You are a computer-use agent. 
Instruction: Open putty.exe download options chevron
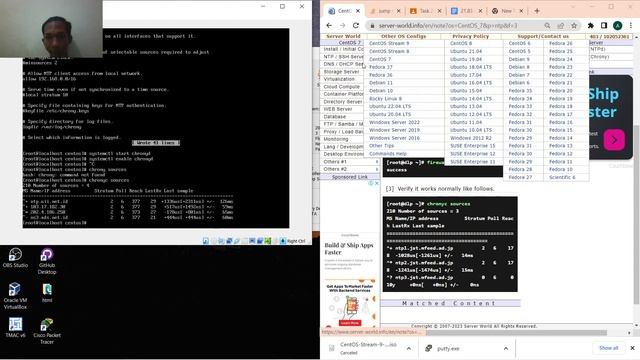click(x=506, y=348)
